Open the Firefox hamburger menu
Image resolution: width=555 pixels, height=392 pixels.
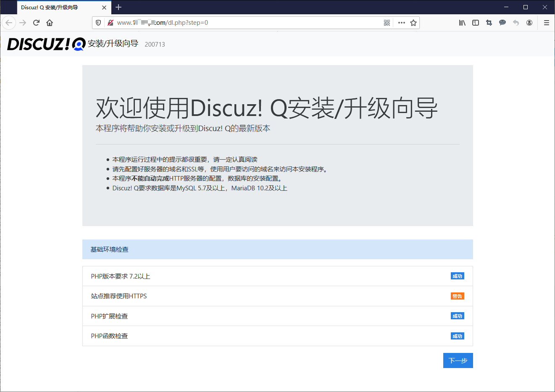pyautogui.click(x=546, y=23)
